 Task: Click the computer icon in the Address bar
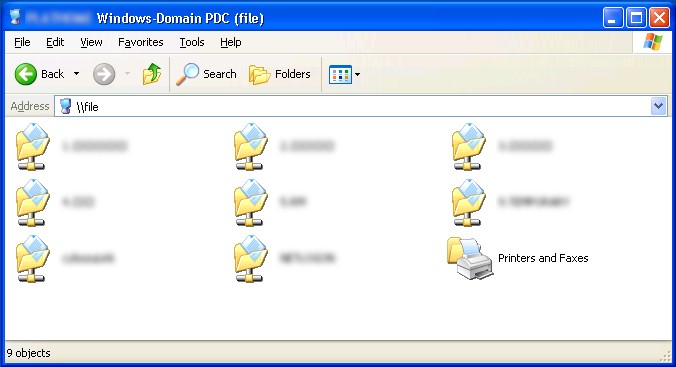pyautogui.click(x=66, y=106)
